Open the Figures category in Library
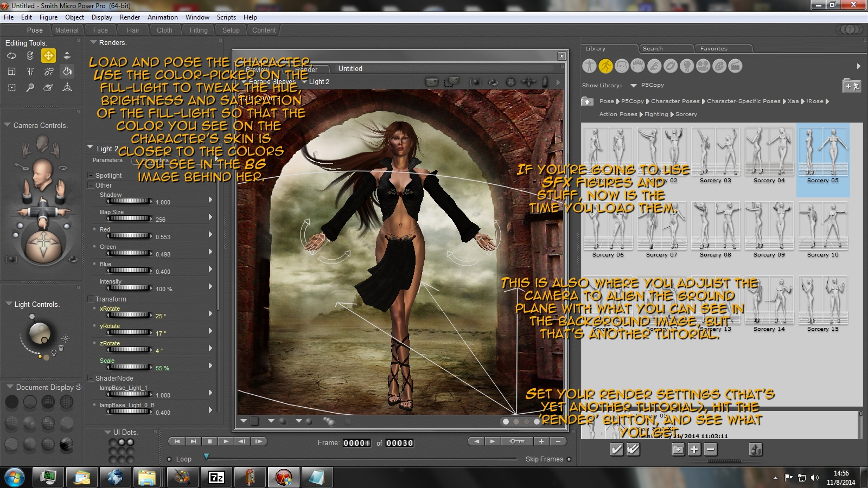 click(x=589, y=66)
